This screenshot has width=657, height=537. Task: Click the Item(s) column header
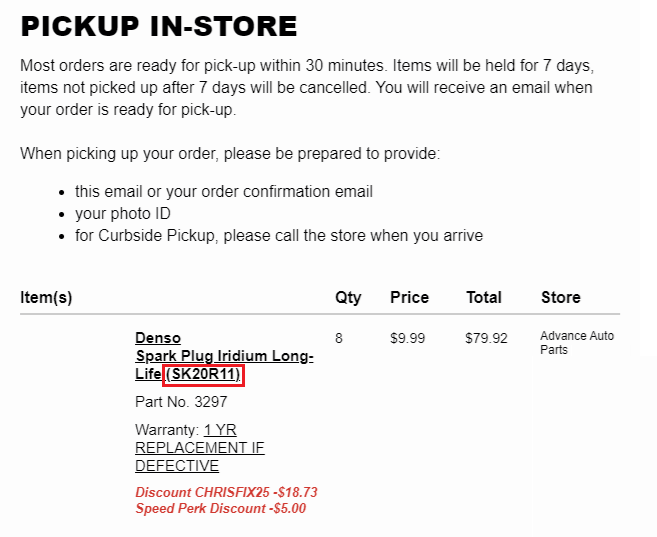point(46,297)
